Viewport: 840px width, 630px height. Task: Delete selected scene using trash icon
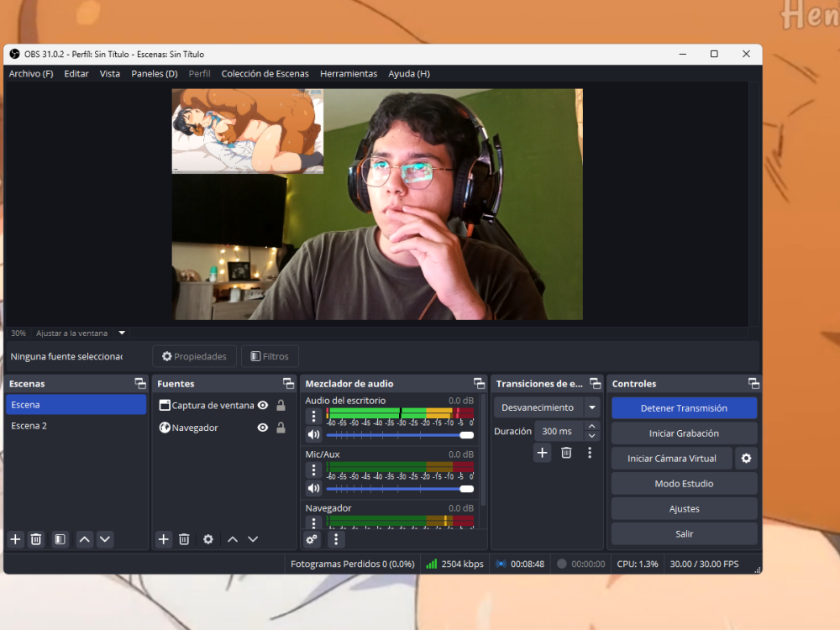point(36,539)
